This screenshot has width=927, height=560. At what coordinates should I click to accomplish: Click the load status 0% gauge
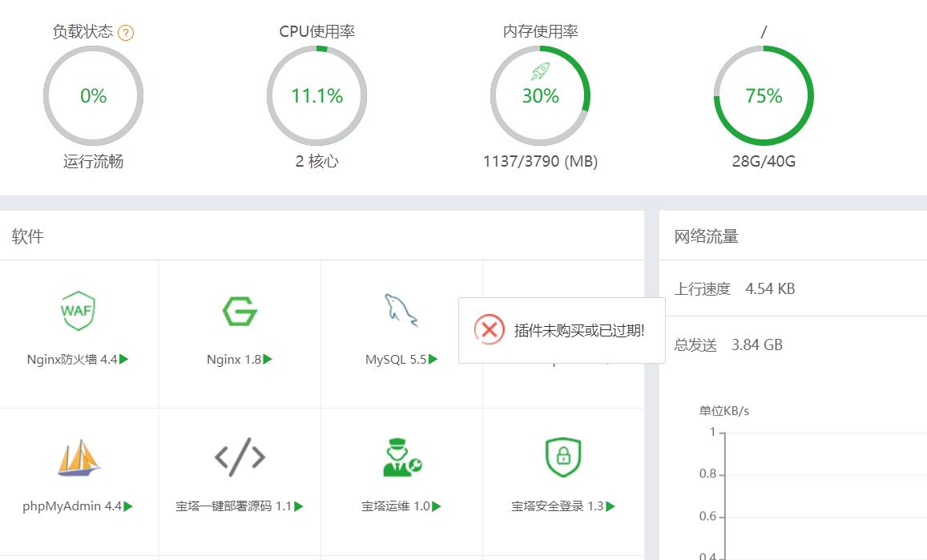click(94, 96)
